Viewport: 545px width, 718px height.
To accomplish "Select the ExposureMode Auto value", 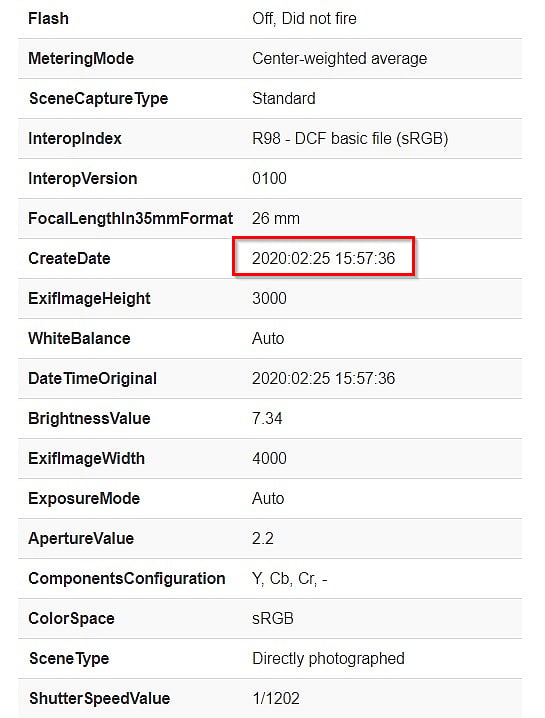I will click(x=268, y=498).
